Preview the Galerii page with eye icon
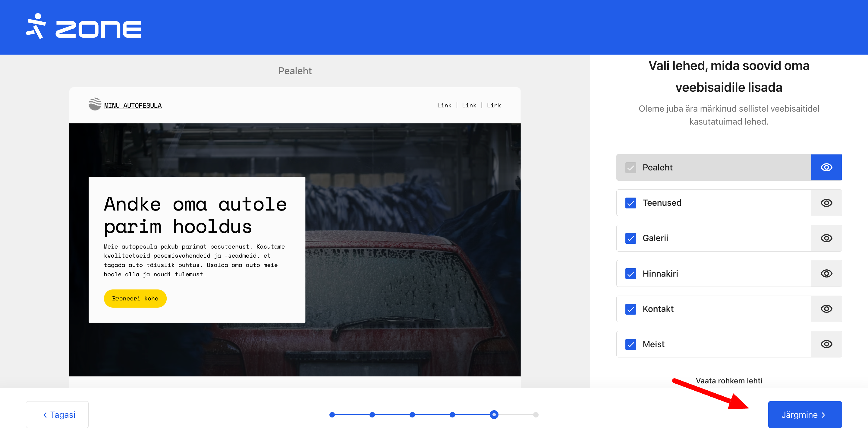868x441 pixels. (826, 238)
